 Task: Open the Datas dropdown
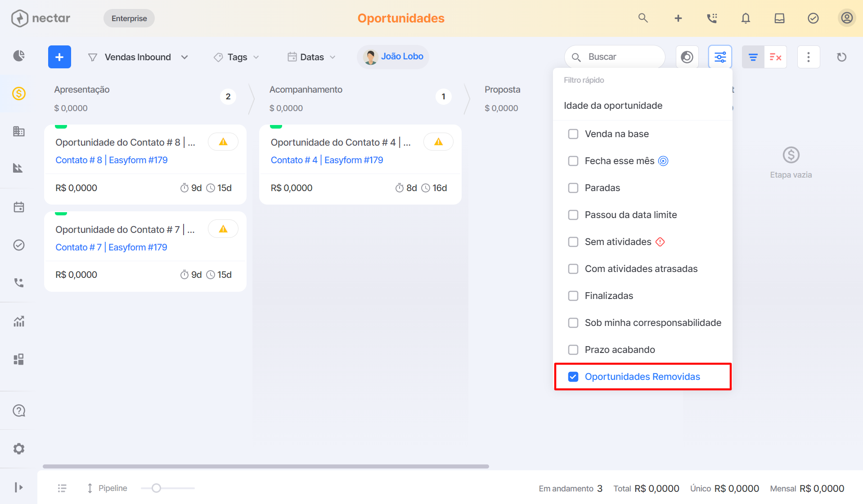tap(312, 57)
